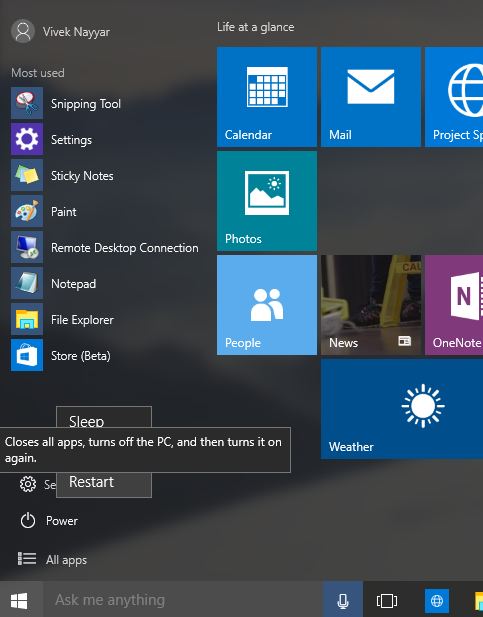483x617 pixels.
Task: Open the Mail tile
Action: [371, 97]
